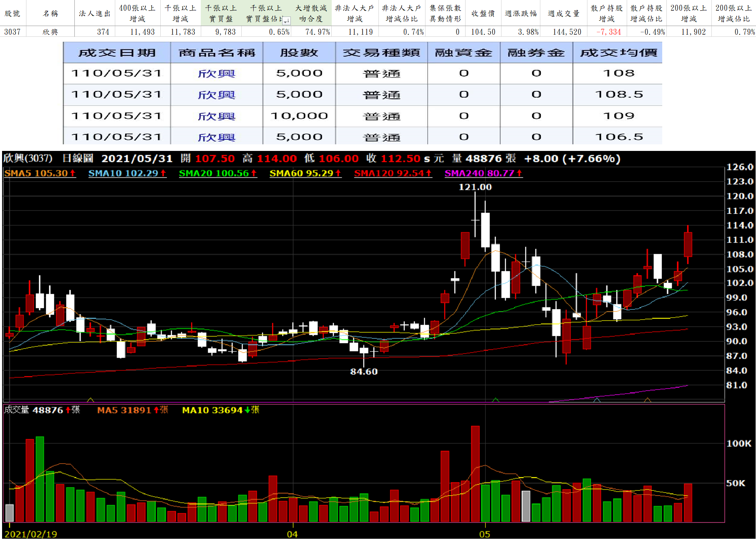
Task: Select the SMA20 100.56 indicator label
Action: (218, 173)
